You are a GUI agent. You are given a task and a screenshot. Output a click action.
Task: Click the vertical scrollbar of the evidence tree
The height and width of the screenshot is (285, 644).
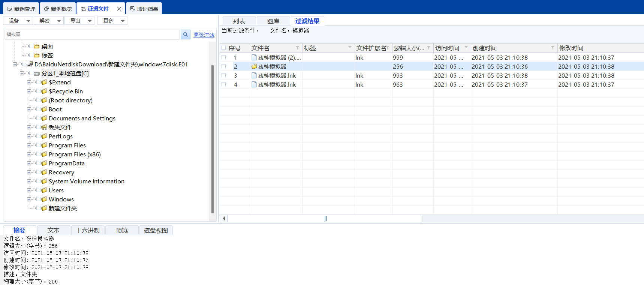click(213, 139)
